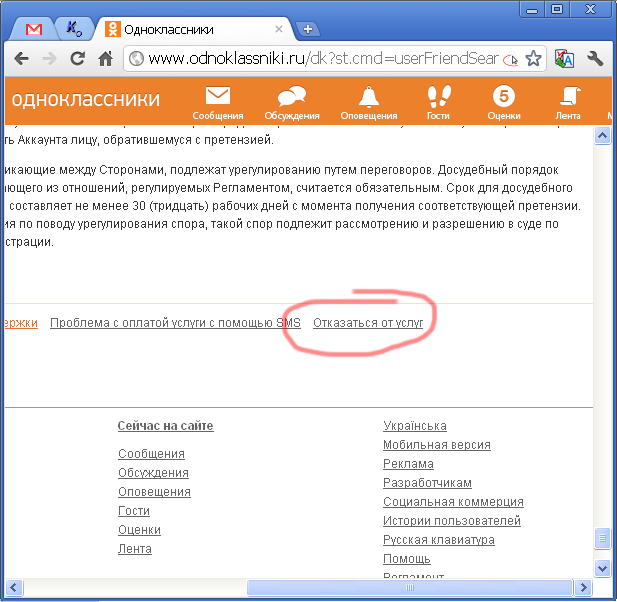Click footer link Оповещения
617x602 pixels.
[x=154, y=492]
